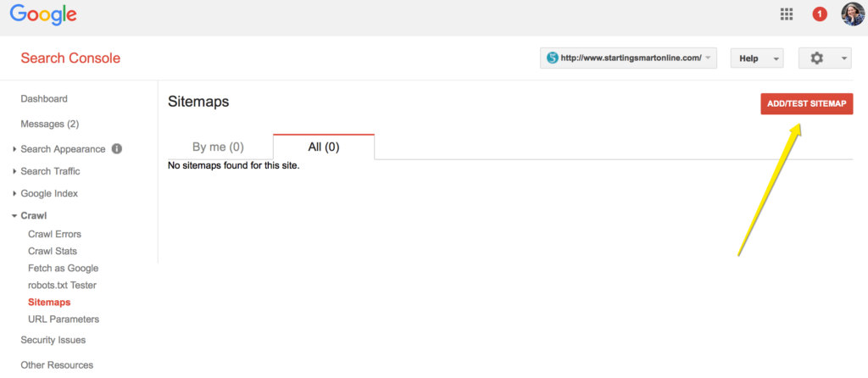The image size is (868, 378).
Task: Open the Google apps grid icon
Action: point(786,14)
